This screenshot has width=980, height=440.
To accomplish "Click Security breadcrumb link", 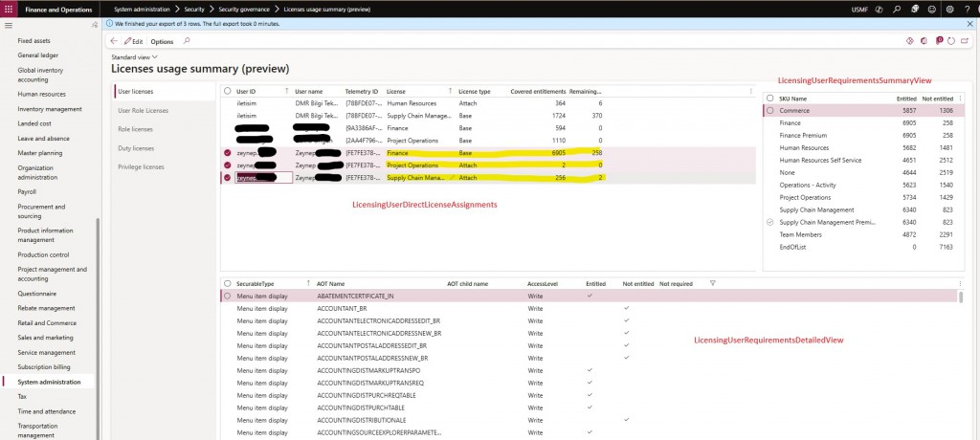I will [x=194, y=10].
